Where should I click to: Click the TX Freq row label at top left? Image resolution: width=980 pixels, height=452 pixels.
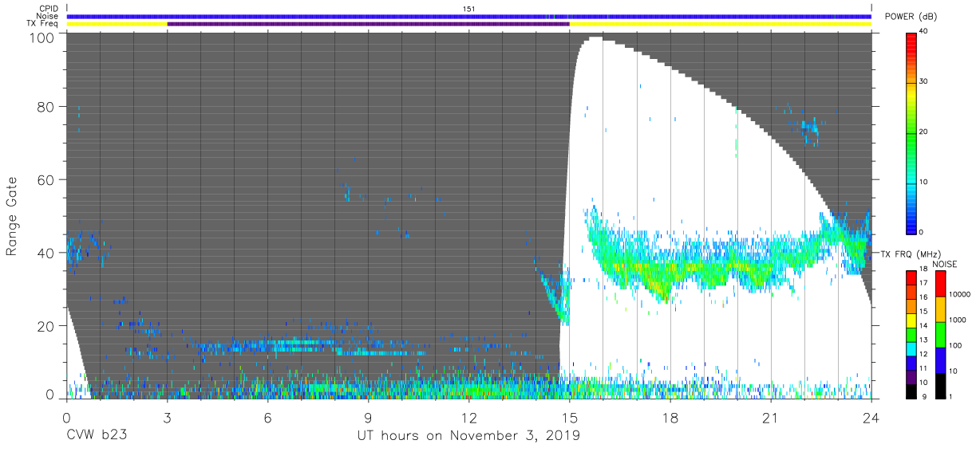[x=43, y=24]
